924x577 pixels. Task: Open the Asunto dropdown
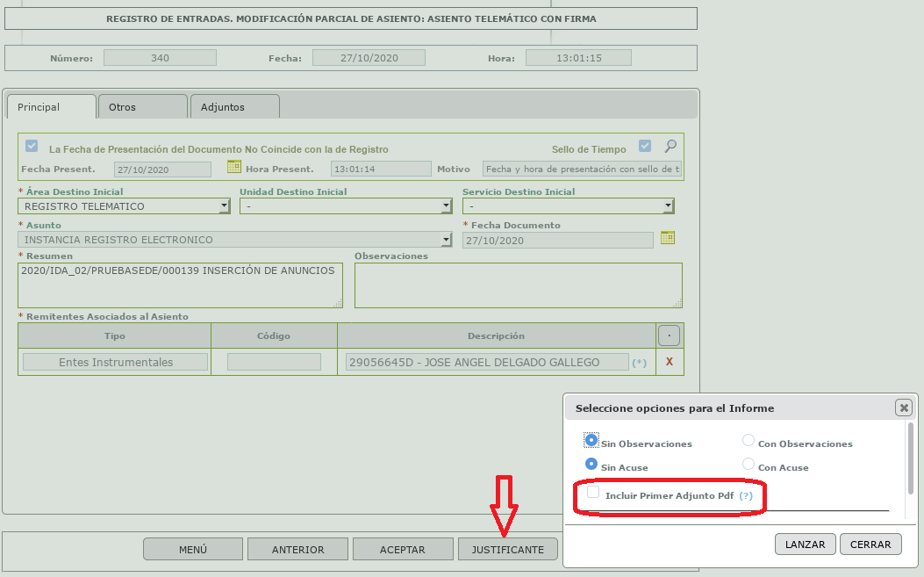point(446,240)
